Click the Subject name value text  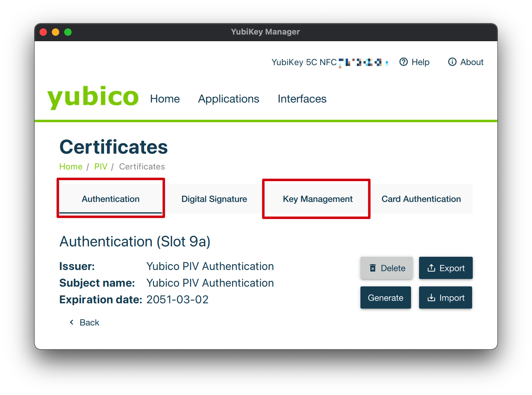coord(210,283)
